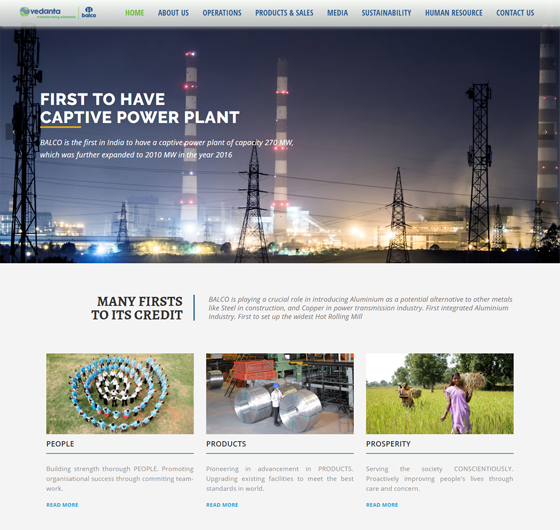The height and width of the screenshot is (530, 560).
Task: Open the Contact Us page
Action: pyautogui.click(x=515, y=13)
